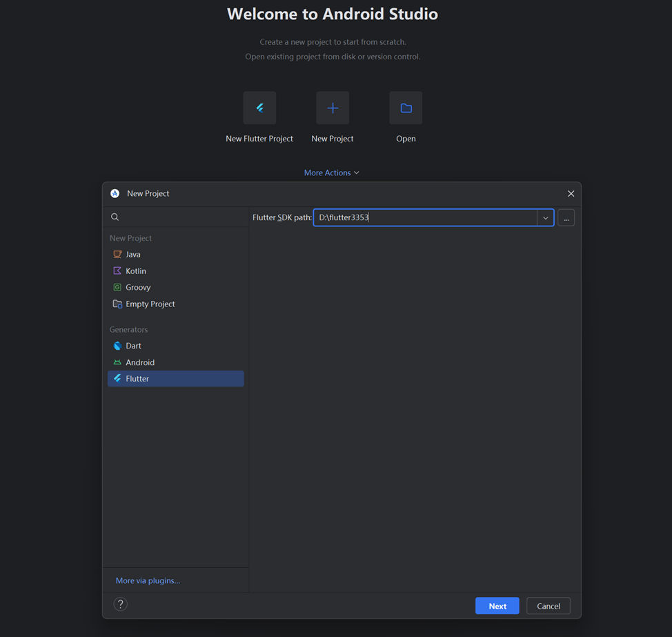Expand the Flutter SDK path dropdown arrow

[x=546, y=218]
